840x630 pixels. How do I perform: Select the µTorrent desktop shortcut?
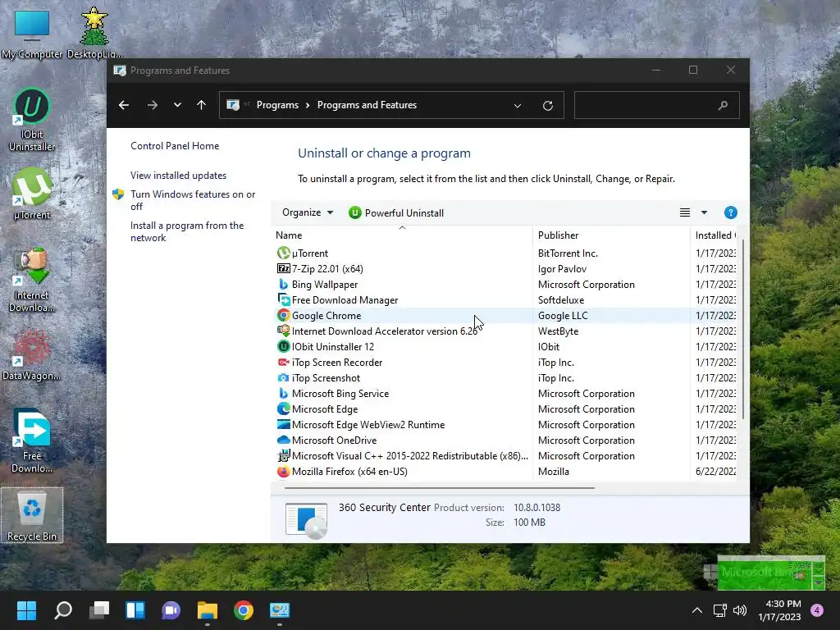[x=32, y=194]
